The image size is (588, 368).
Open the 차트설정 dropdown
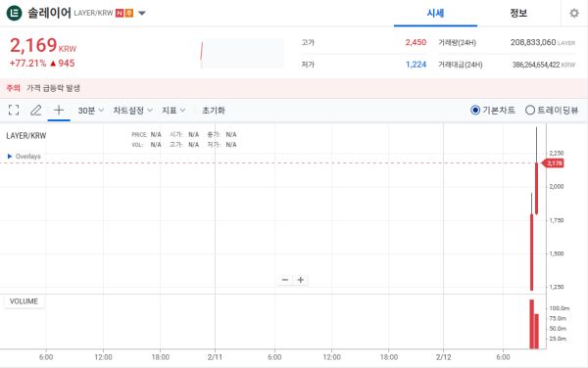point(132,111)
